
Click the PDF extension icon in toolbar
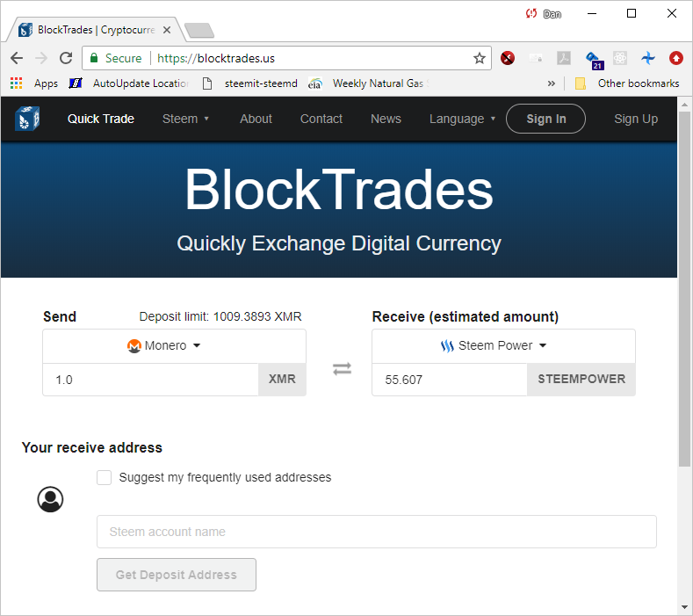pos(564,58)
